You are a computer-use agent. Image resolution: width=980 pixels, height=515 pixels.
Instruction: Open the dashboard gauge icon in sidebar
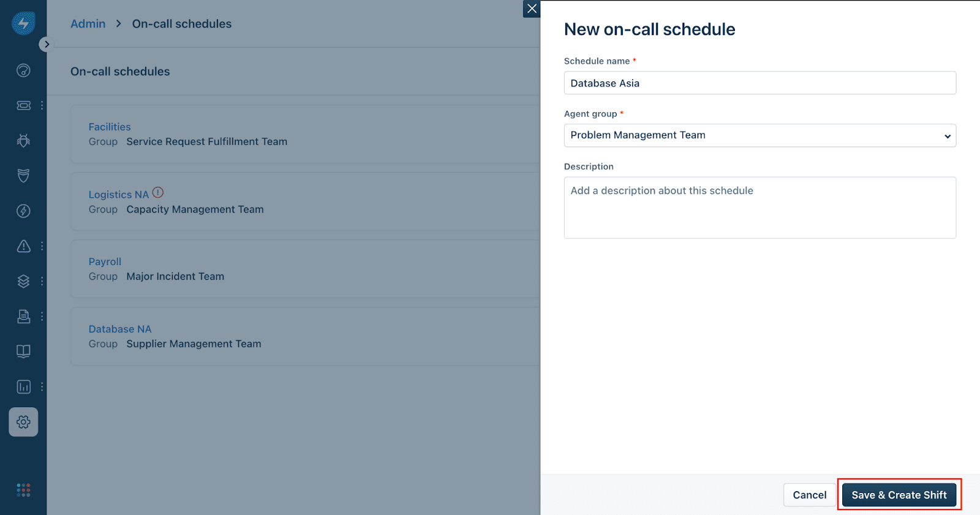(23, 70)
